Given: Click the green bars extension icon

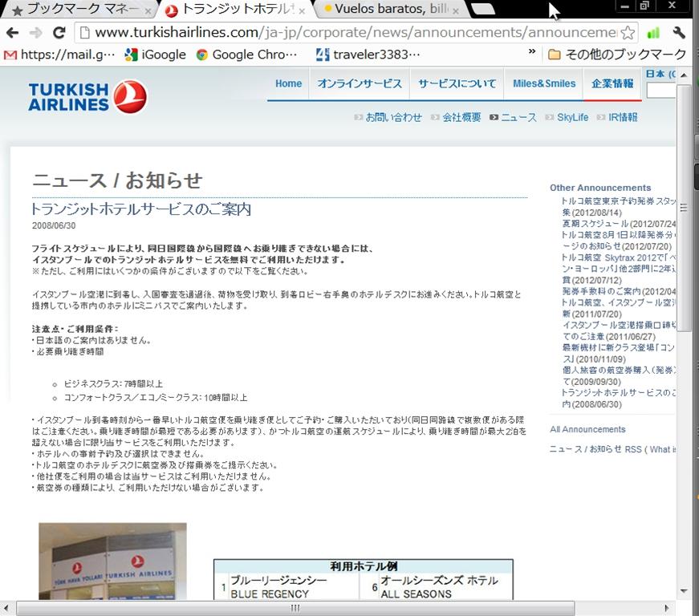Looking at the screenshot, I should pos(653,33).
